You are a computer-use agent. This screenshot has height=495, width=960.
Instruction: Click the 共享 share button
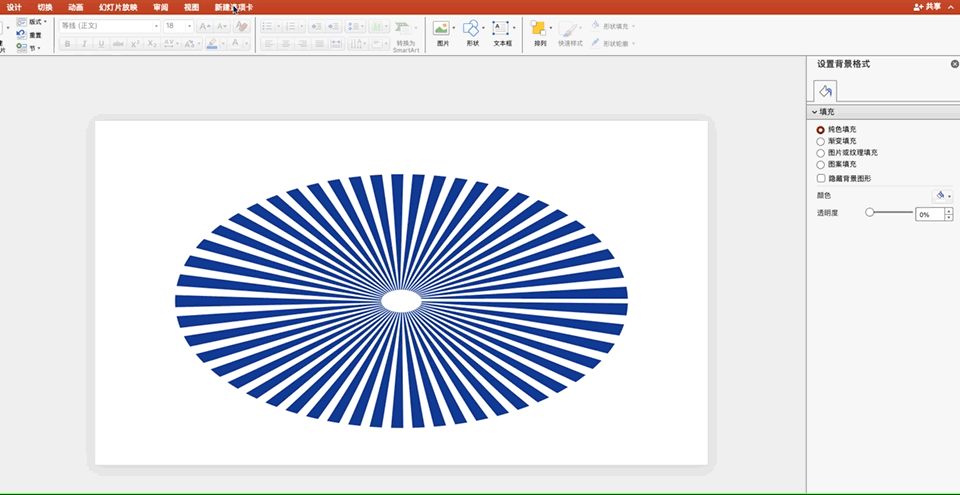click(x=927, y=7)
